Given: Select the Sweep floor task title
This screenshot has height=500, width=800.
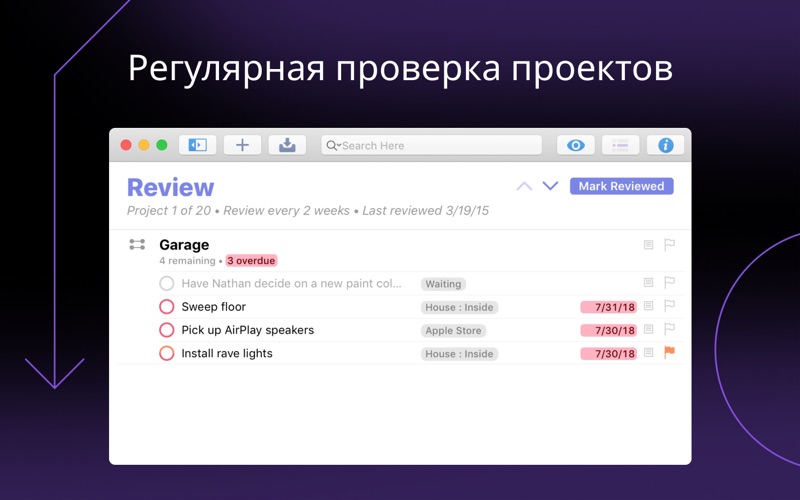Looking at the screenshot, I should coord(214,307).
